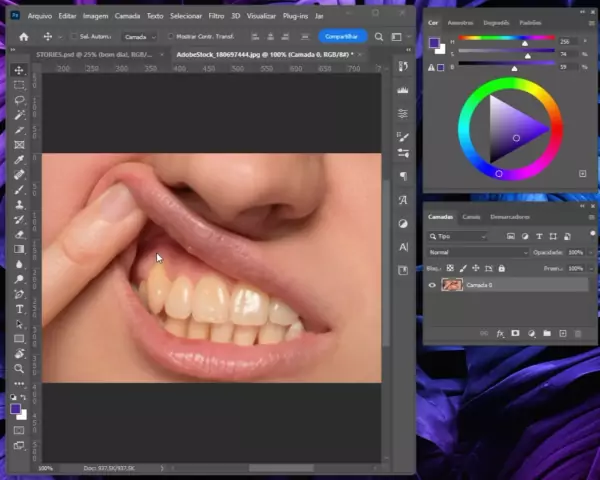Image resolution: width=600 pixels, height=480 pixels.
Task: Open the layer effects fx button
Action: [x=499, y=333]
